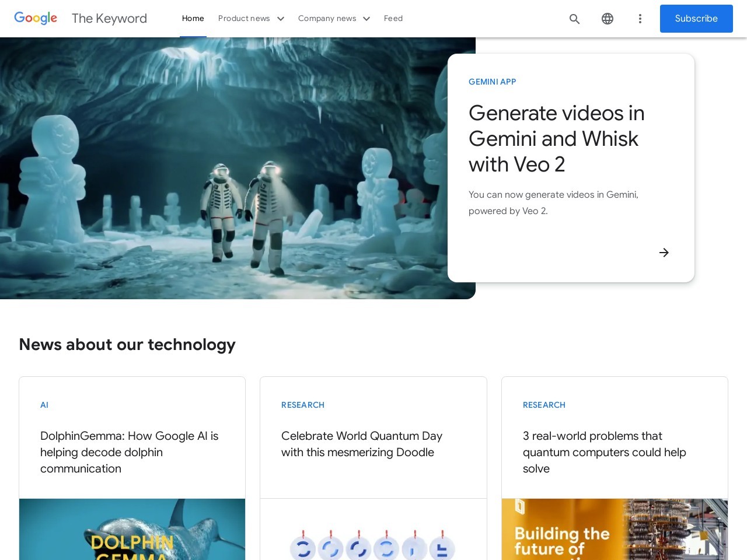Click the Quantum Doodle thumbnail image
Screen dimensions: 747x560
[373, 530]
